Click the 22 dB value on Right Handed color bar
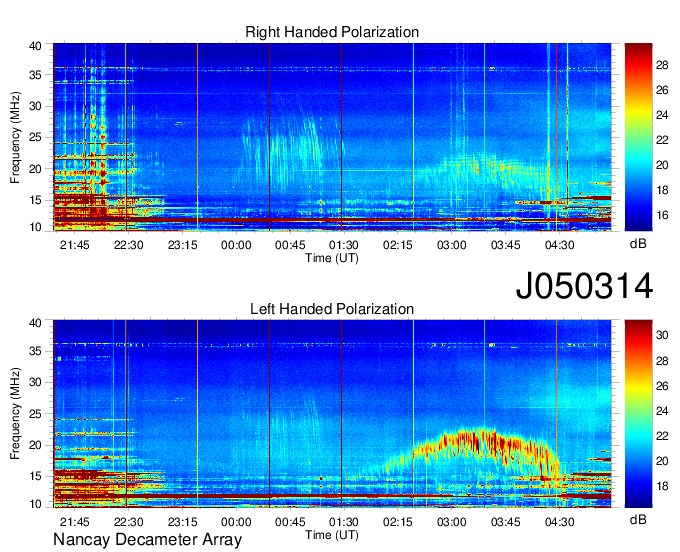Screen dimensions: 680x552 click(x=662, y=140)
